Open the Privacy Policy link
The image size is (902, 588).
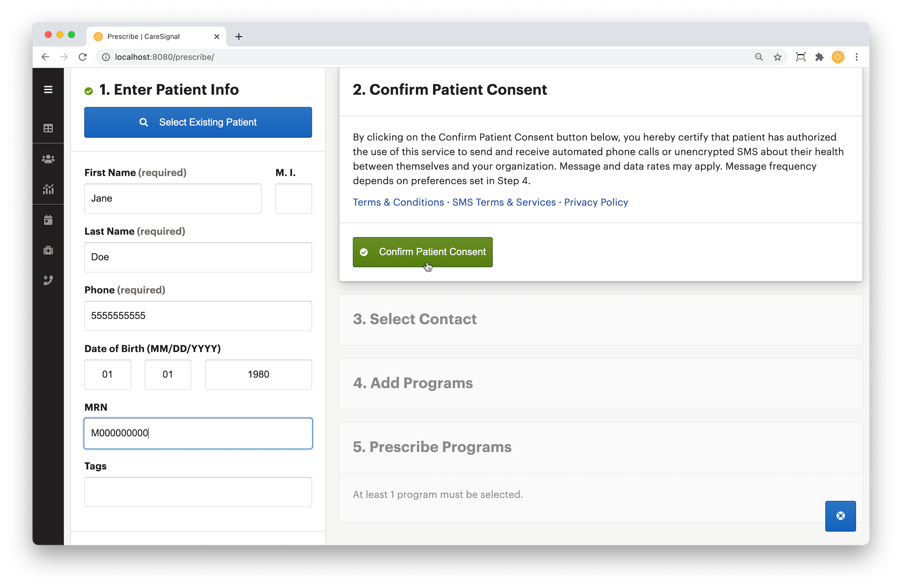(596, 202)
